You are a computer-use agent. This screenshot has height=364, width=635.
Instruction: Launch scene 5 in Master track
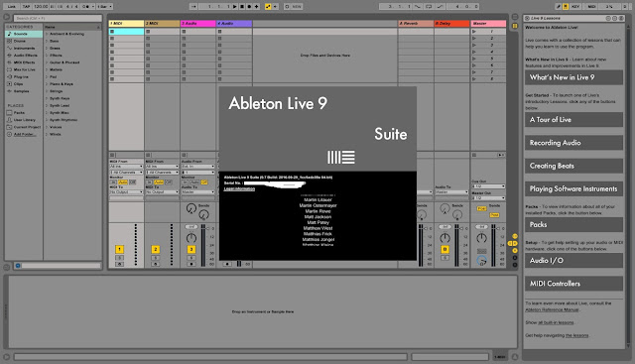474,59
